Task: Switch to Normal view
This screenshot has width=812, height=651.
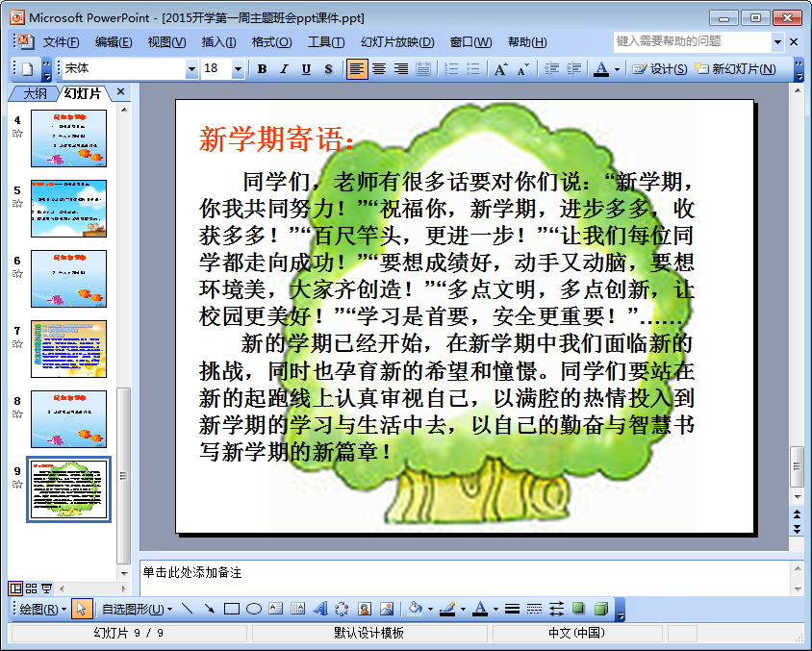Action: 16,588
